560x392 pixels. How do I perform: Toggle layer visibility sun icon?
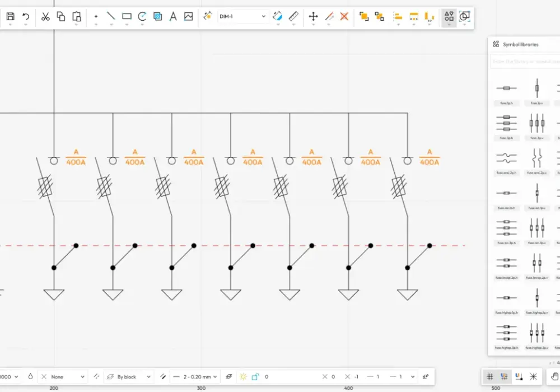tap(243, 377)
